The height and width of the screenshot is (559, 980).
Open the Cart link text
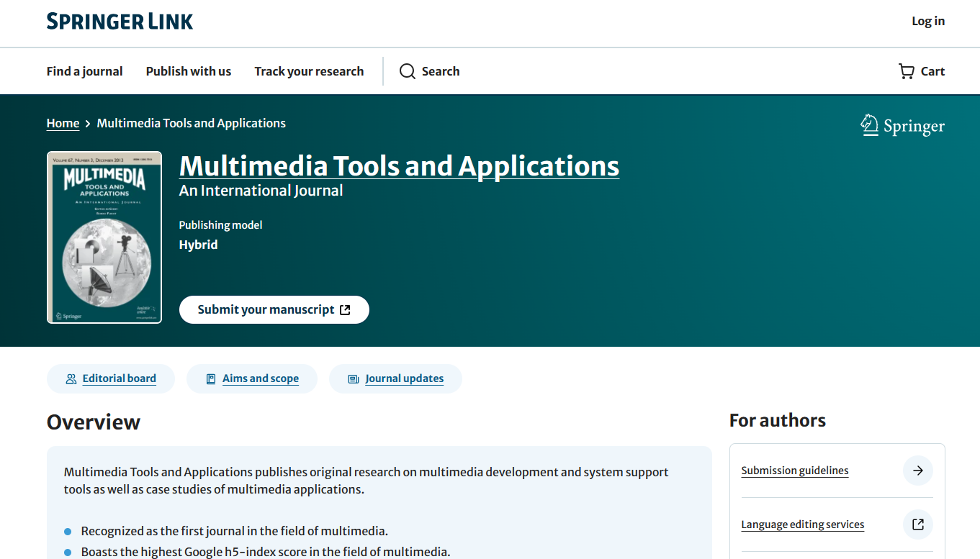(932, 71)
